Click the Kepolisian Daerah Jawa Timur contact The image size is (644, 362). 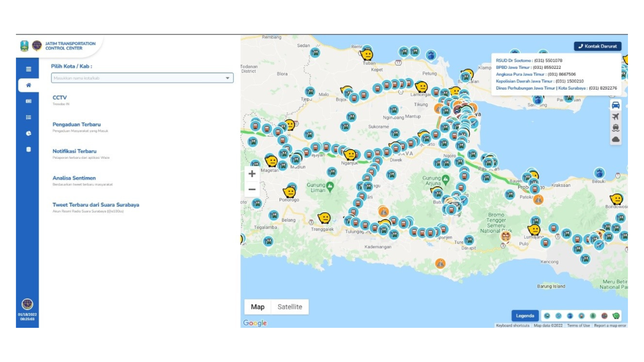(540, 81)
